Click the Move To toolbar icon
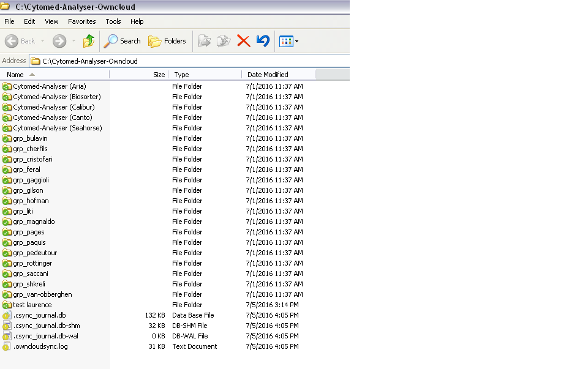588x369 pixels. point(204,41)
